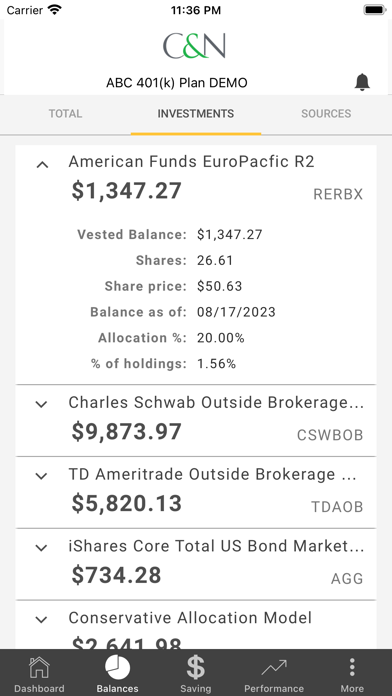
Task: Tap the ABC 401(k) Plan DEMO title
Action: [x=177, y=83]
